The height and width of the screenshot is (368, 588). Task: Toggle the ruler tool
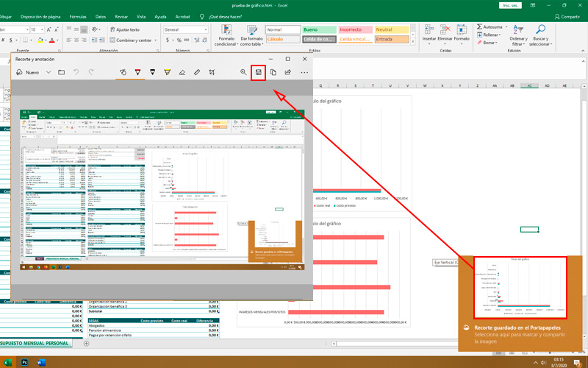pos(197,72)
